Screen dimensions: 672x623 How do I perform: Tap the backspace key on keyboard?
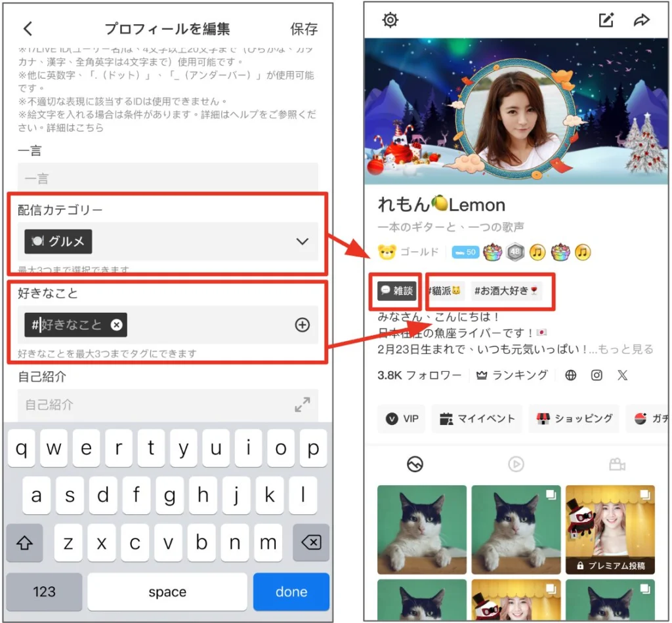point(311,542)
